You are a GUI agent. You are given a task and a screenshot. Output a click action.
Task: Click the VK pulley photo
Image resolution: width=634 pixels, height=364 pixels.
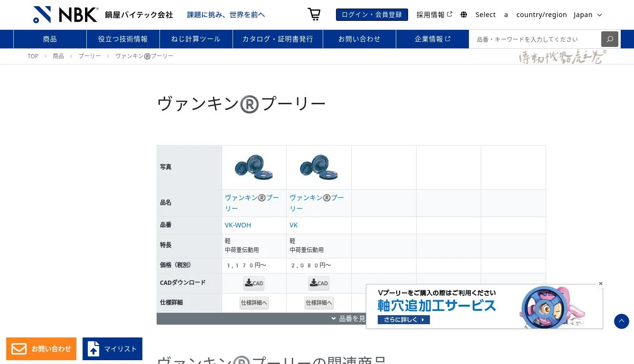click(x=319, y=167)
